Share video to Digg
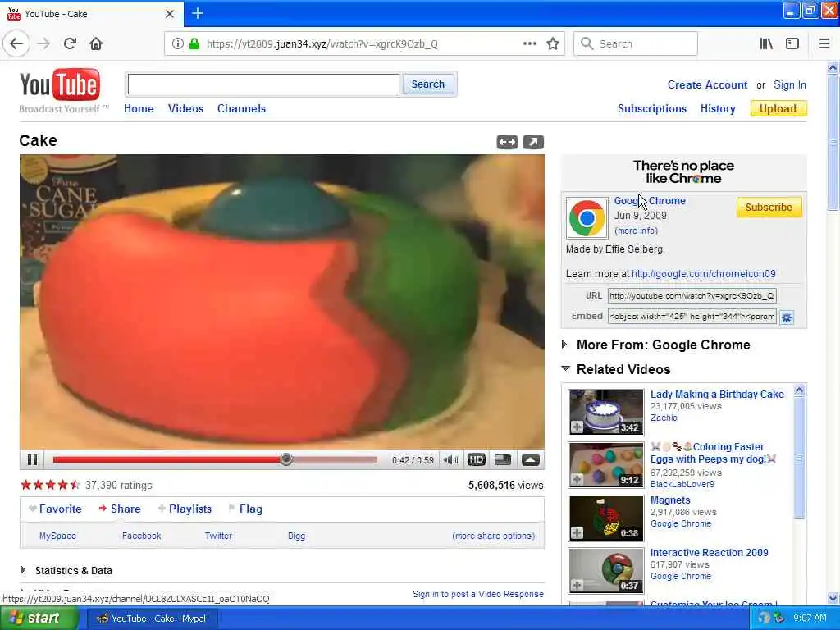 click(x=296, y=536)
